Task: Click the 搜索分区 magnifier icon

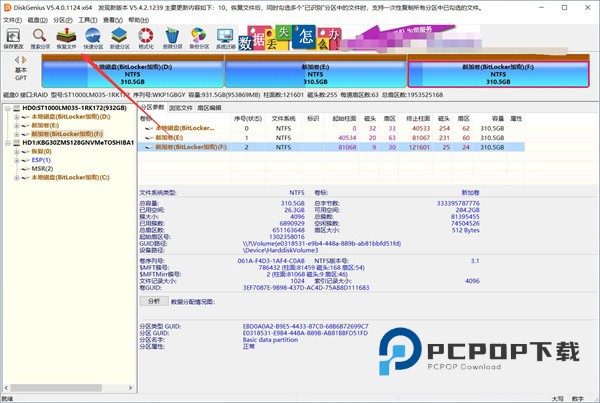Action: (x=41, y=36)
